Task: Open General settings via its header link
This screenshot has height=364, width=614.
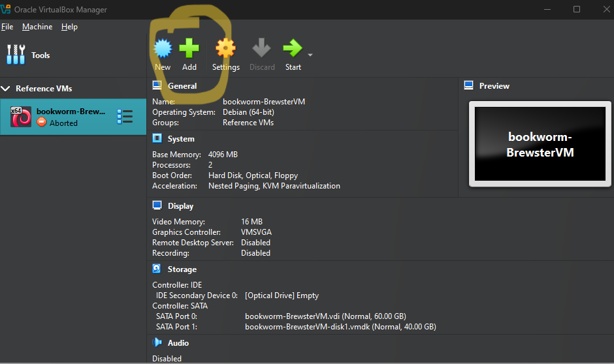Action: (x=182, y=86)
